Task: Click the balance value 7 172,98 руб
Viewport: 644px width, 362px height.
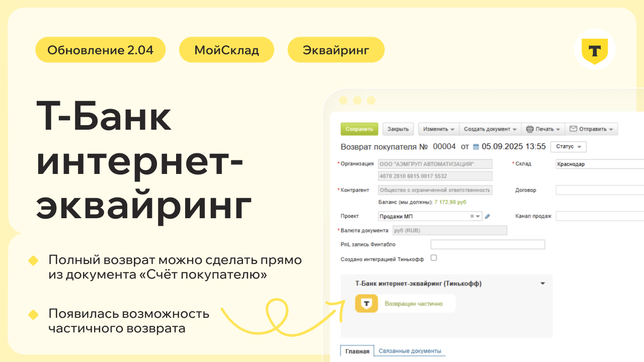Action: click(x=450, y=202)
